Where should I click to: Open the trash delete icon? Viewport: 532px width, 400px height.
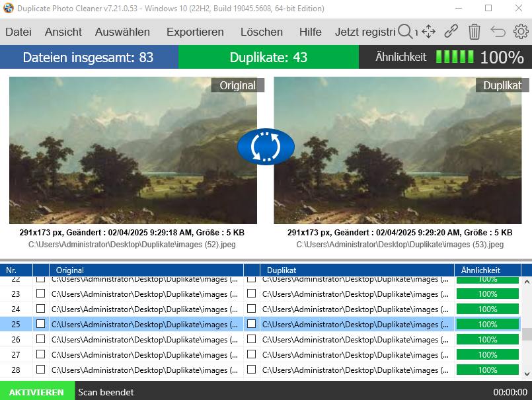474,31
